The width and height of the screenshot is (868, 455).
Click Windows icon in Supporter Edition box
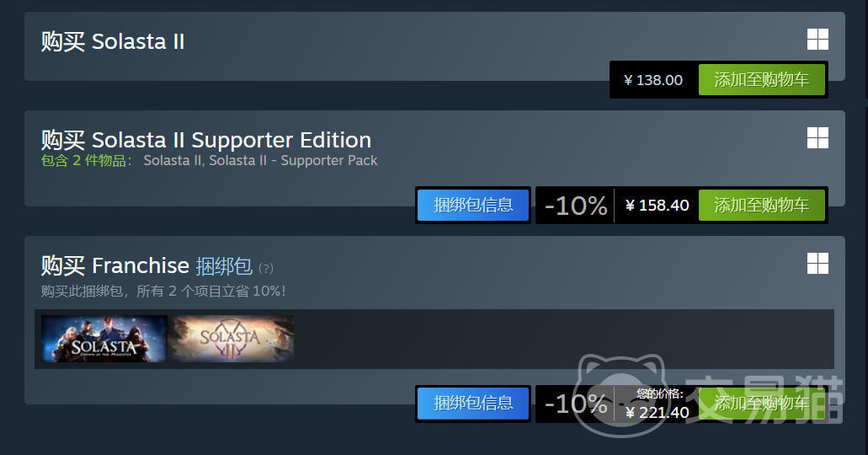coord(817,138)
